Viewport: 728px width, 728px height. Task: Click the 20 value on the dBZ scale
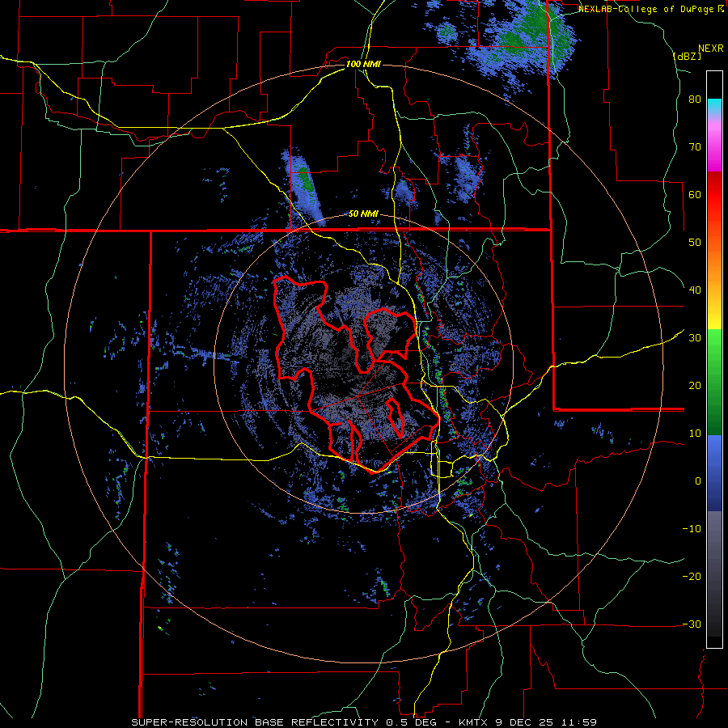click(695, 386)
